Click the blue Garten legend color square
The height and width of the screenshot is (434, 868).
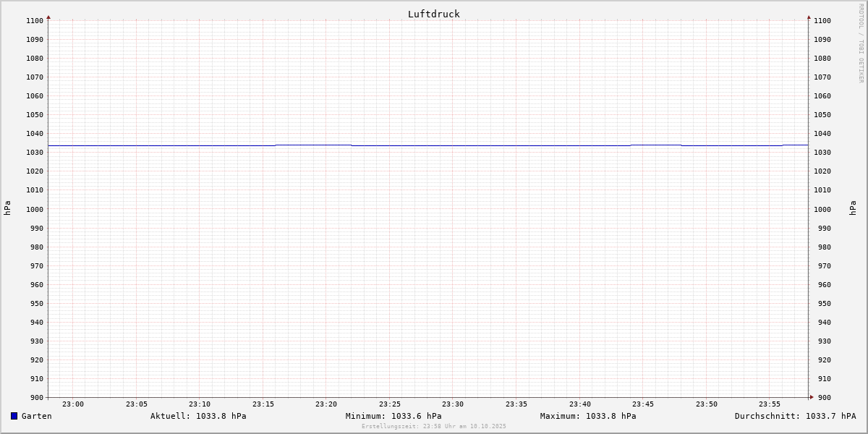click(14, 416)
